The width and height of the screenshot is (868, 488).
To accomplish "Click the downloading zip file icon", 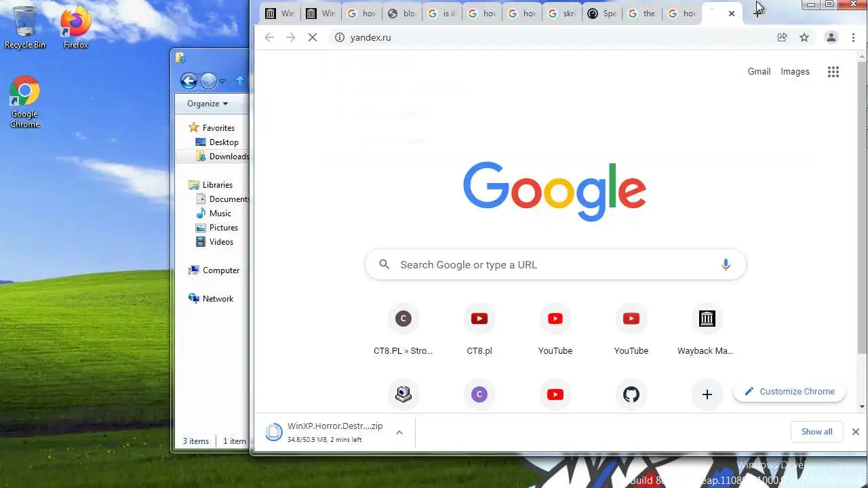I will [x=273, y=432].
